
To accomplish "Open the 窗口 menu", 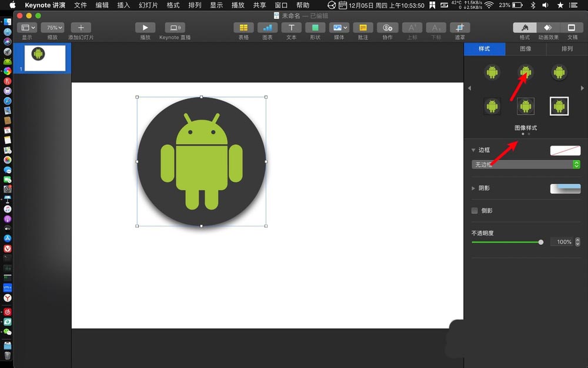I will (281, 5).
